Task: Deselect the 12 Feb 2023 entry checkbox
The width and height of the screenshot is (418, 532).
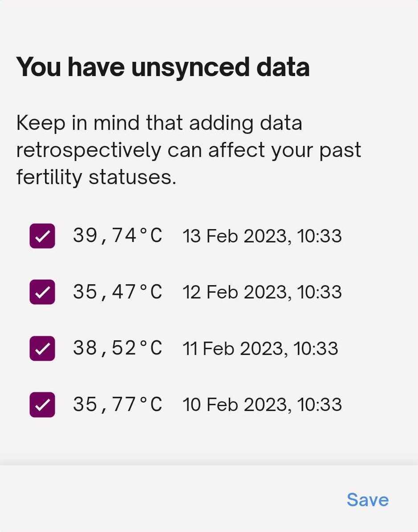Action: point(42,292)
